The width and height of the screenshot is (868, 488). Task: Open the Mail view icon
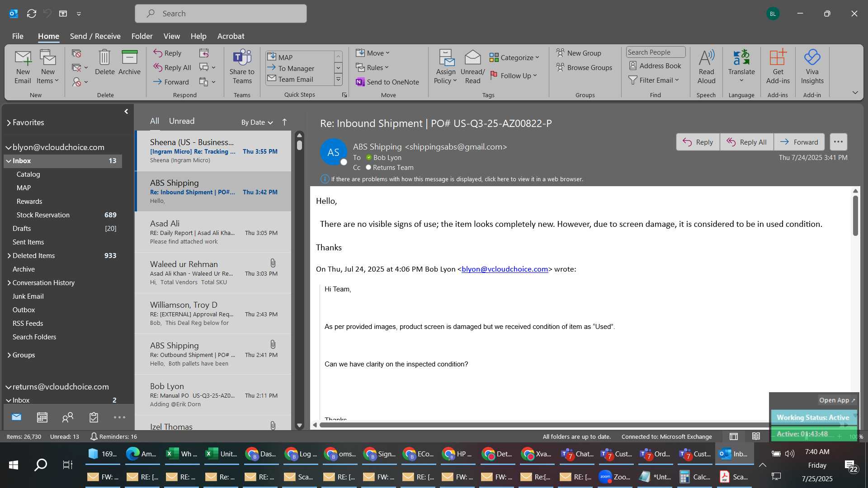pyautogui.click(x=17, y=417)
